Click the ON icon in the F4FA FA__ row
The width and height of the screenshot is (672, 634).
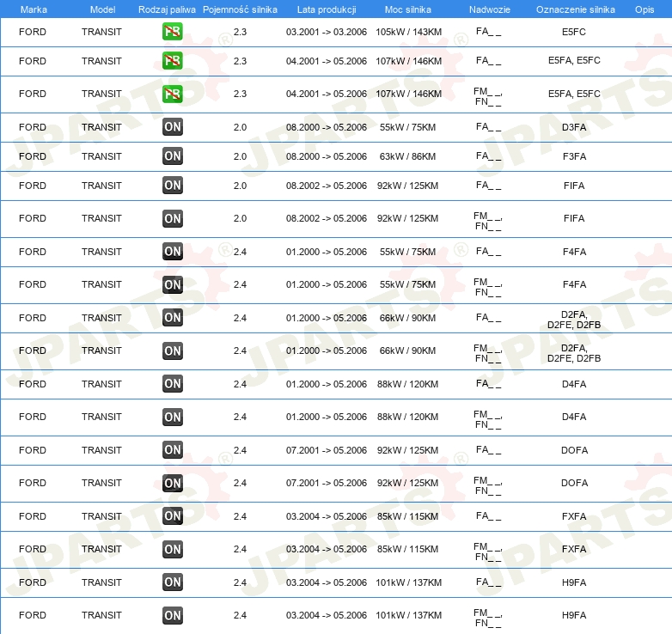pyautogui.click(x=172, y=252)
